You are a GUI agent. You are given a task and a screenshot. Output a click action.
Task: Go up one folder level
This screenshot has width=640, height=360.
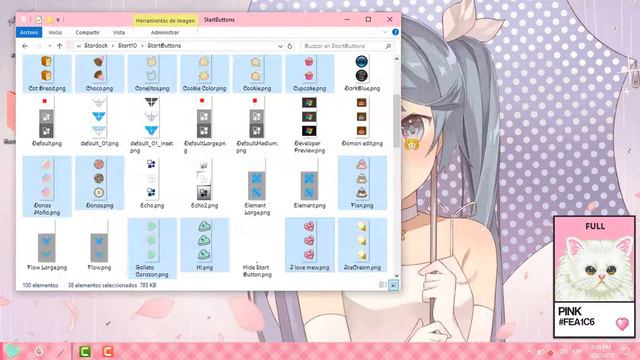click(x=60, y=46)
